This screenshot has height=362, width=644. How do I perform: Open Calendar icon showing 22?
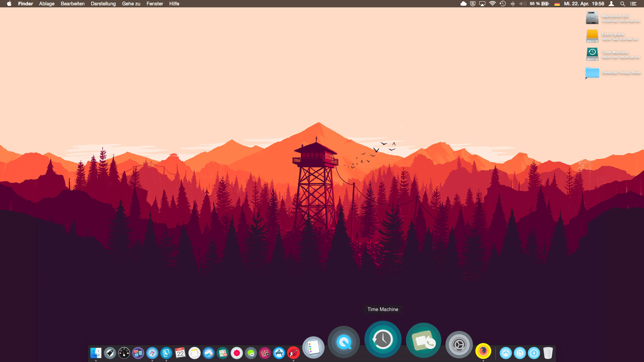(180, 353)
